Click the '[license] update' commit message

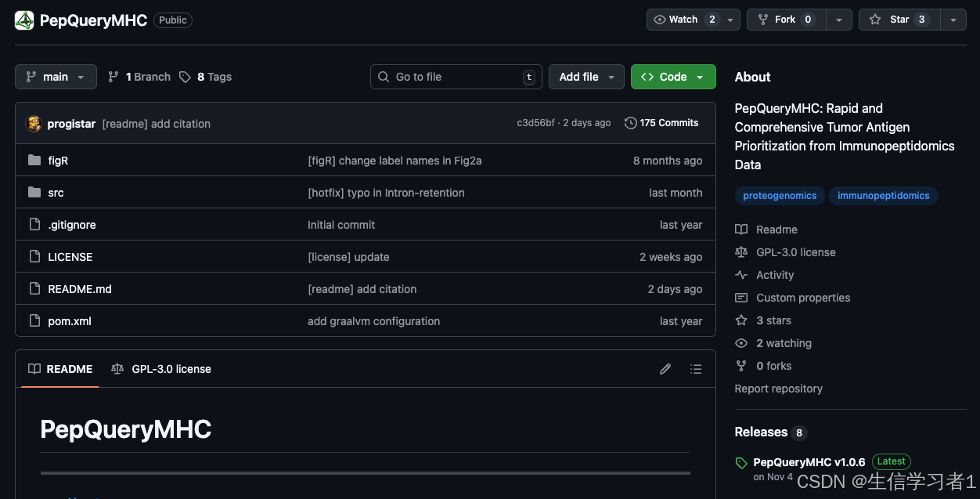pyautogui.click(x=348, y=257)
